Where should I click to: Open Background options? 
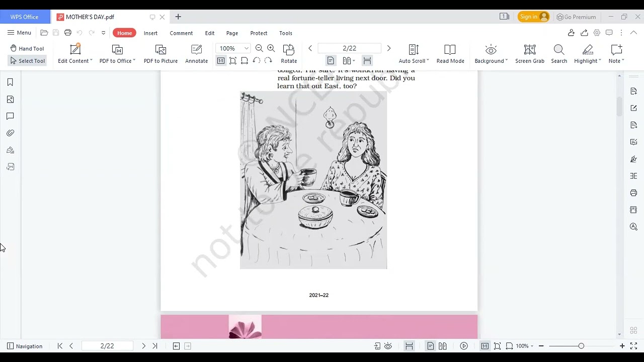tap(491, 54)
